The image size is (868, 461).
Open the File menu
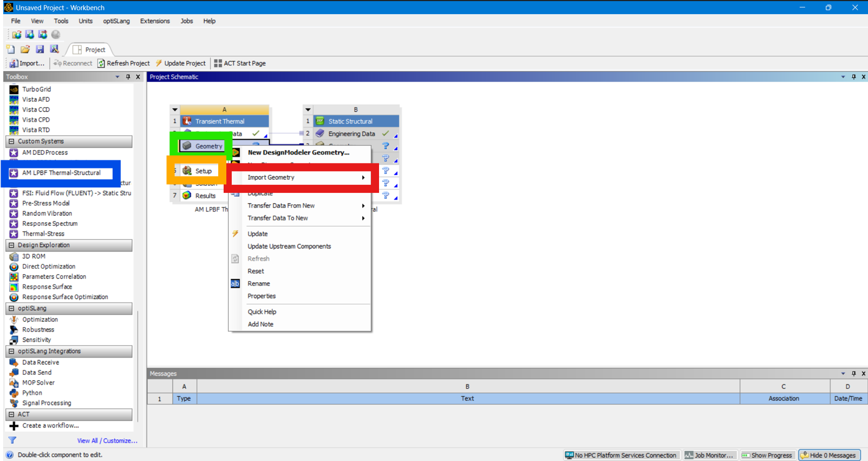(16, 21)
